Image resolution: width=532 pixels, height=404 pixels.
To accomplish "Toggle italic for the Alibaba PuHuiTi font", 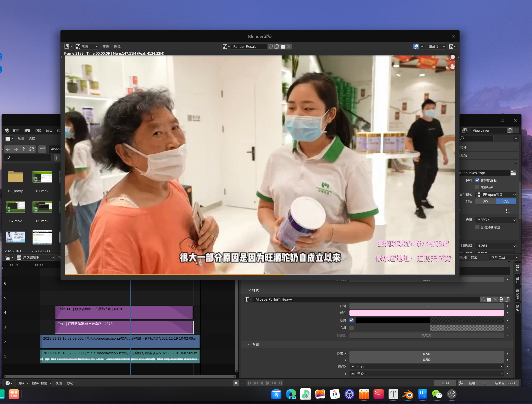I will pyautogui.click(x=507, y=299).
